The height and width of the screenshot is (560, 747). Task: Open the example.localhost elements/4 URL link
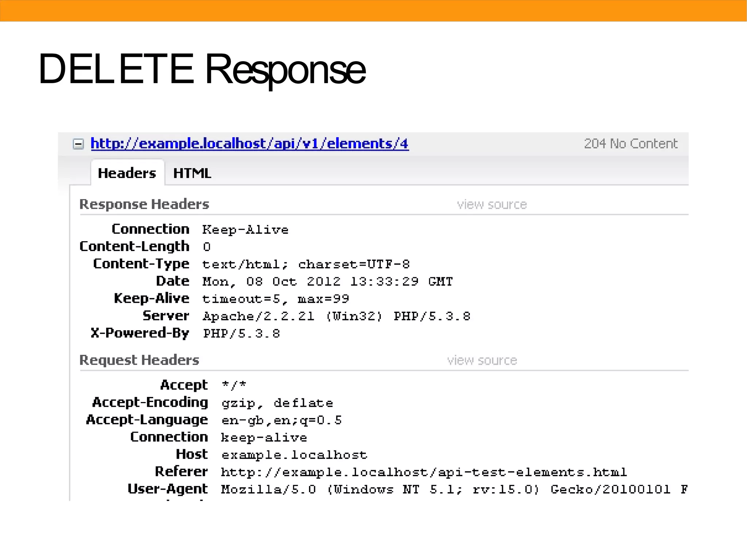click(249, 144)
